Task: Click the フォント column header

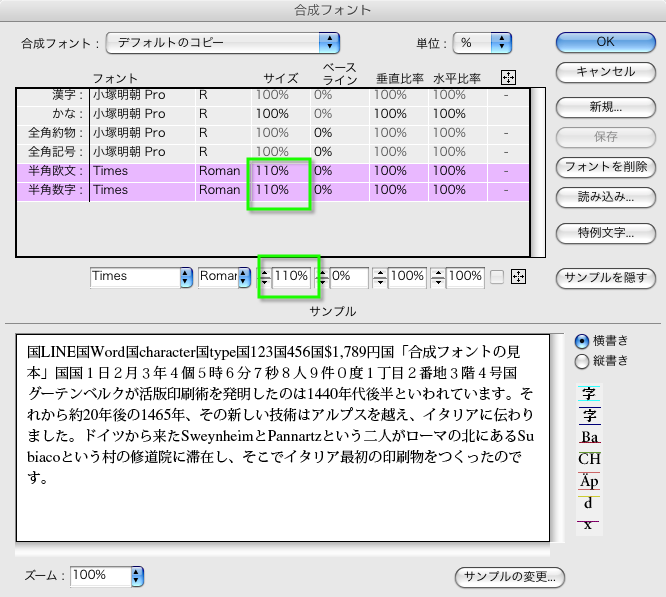Action: tap(115, 79)
